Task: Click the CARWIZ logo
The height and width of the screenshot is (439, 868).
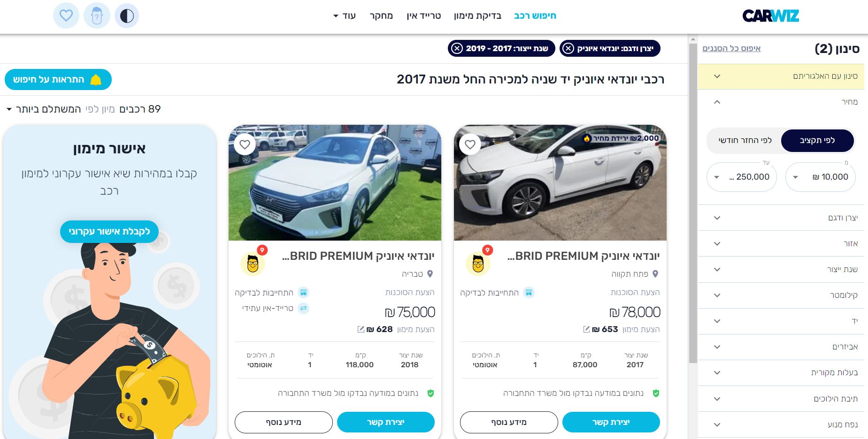Action: coord(770,16)
